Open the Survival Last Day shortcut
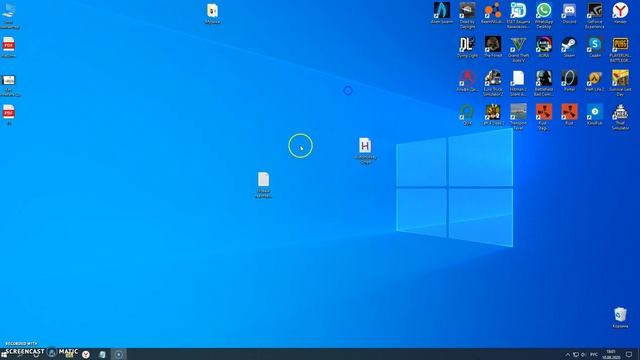The image size is (640, 360). coord(620,83)
